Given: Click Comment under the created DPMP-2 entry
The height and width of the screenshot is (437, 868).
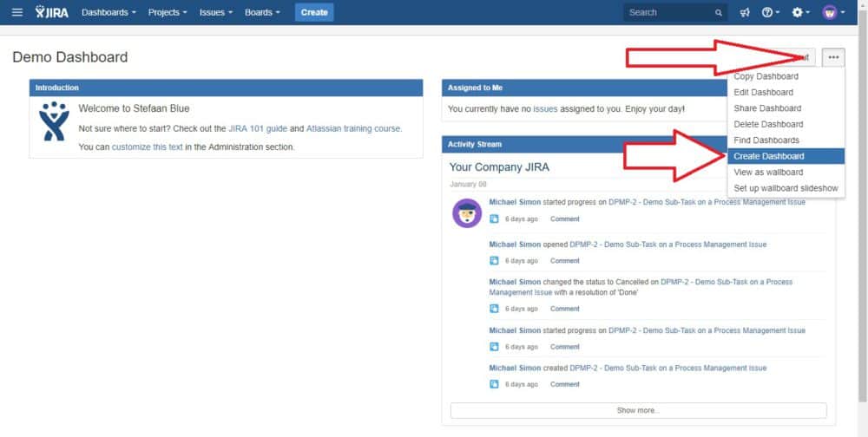Looking at the screenshot, I should 565,384.
